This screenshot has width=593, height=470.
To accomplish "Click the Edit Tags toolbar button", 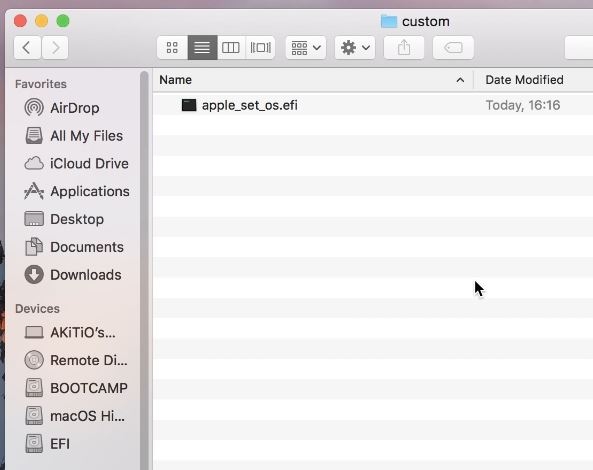I will pos(453,48).
